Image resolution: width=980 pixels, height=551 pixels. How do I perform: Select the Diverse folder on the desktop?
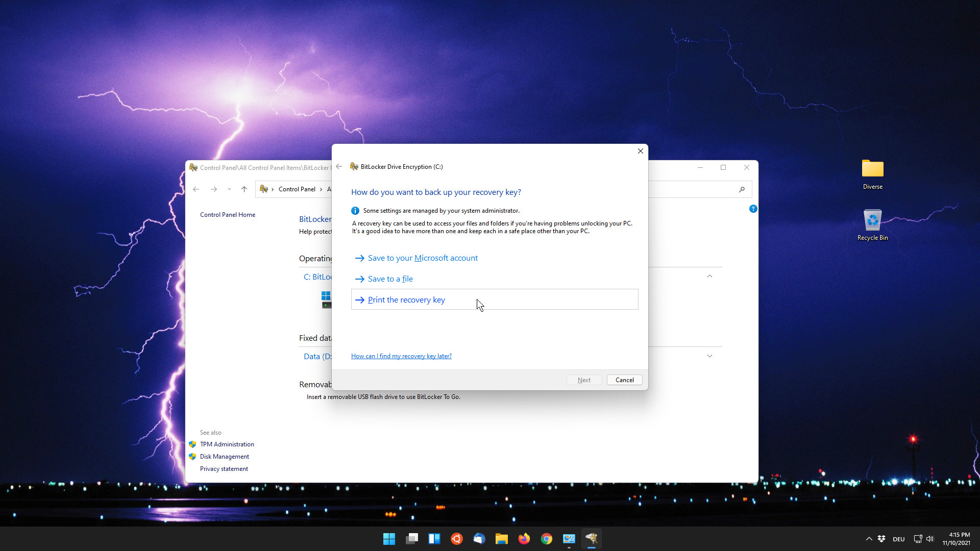[x=872, y=174]
